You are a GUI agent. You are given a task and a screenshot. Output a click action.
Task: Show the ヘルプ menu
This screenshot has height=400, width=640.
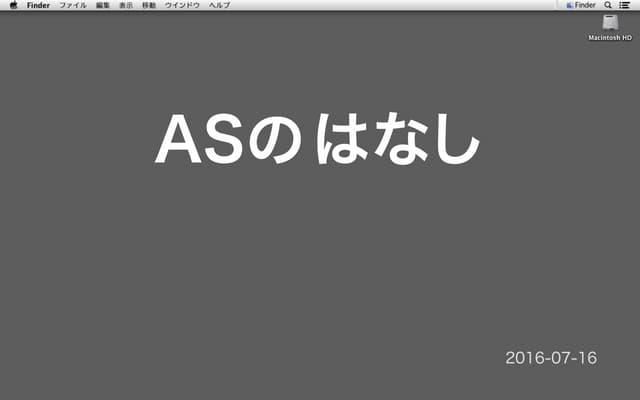pos(219,5)
